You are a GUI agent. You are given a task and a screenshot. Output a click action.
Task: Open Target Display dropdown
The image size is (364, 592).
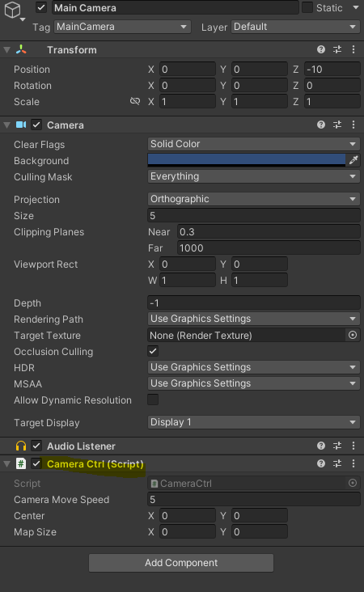pyautogui.click(x=253, y=422)
